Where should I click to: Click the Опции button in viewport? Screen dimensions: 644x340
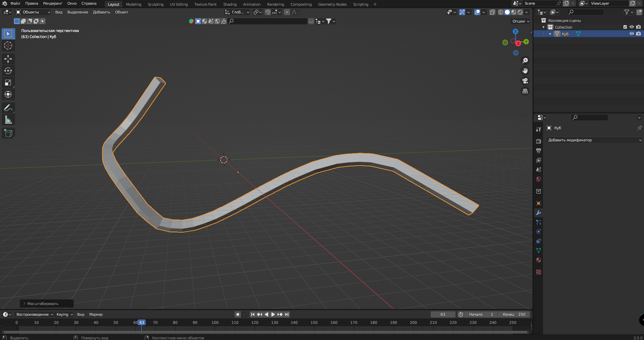521,21
